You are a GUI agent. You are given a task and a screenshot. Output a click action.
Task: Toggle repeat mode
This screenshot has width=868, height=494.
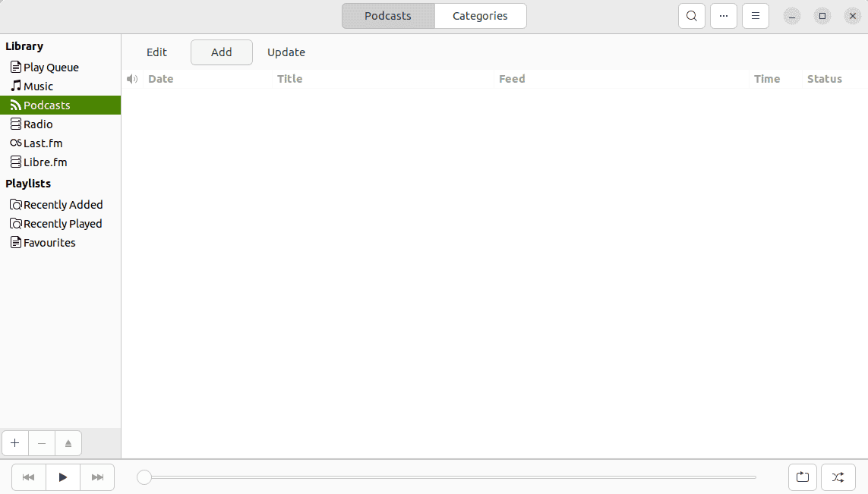click(803, 477)
